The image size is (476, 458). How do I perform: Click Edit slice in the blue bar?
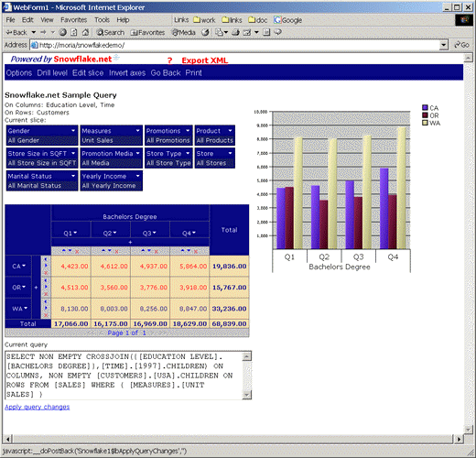[x=88, y=73]
